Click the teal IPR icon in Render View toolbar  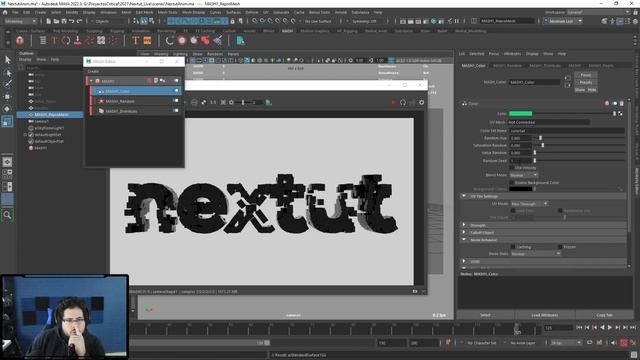coord(269,102)
